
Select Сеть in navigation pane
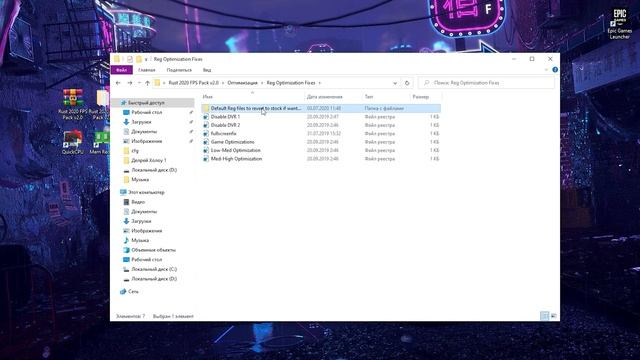pyautogui.click(x=133, y=291)
